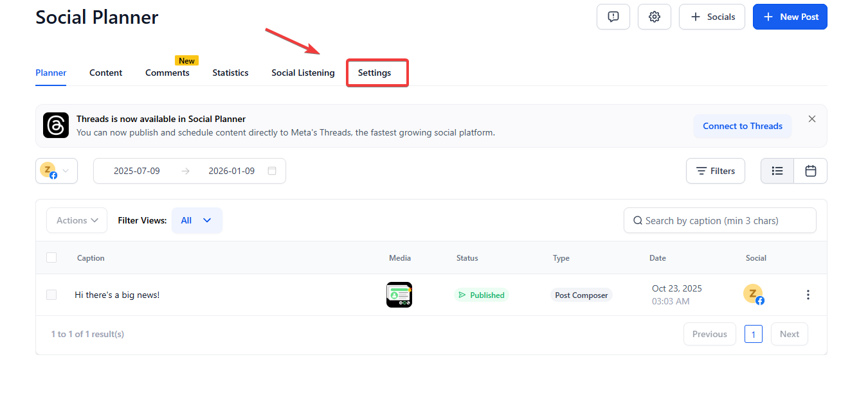Switch to list view icon
The width and height of the screenshot is (868, 393).
tap(777, 171)
